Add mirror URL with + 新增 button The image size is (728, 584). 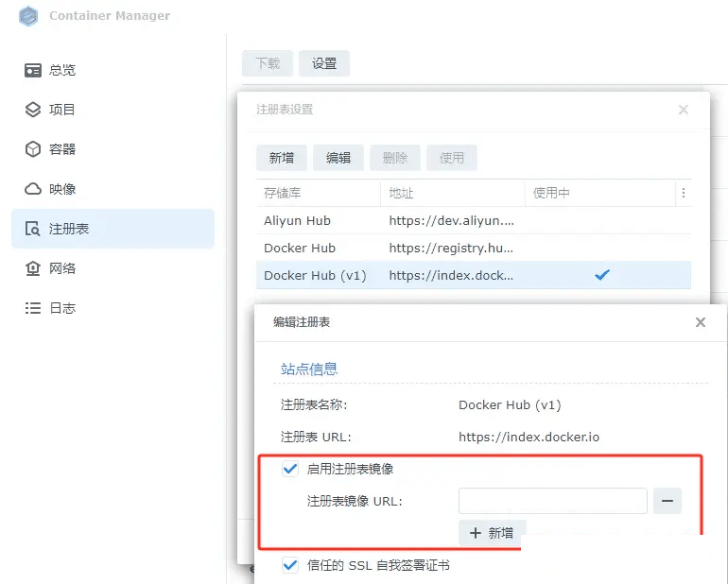493,533
